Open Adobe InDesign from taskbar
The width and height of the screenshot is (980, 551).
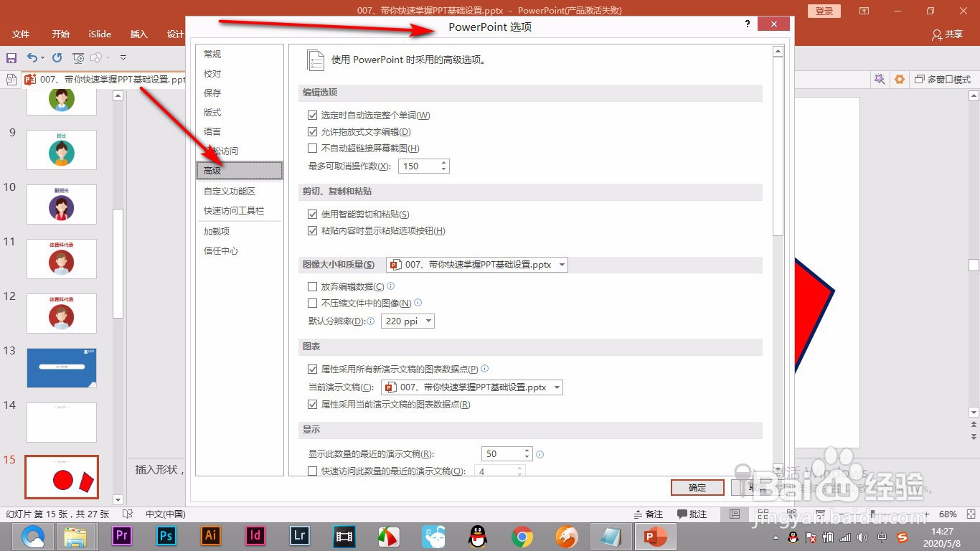pos(255,536)
